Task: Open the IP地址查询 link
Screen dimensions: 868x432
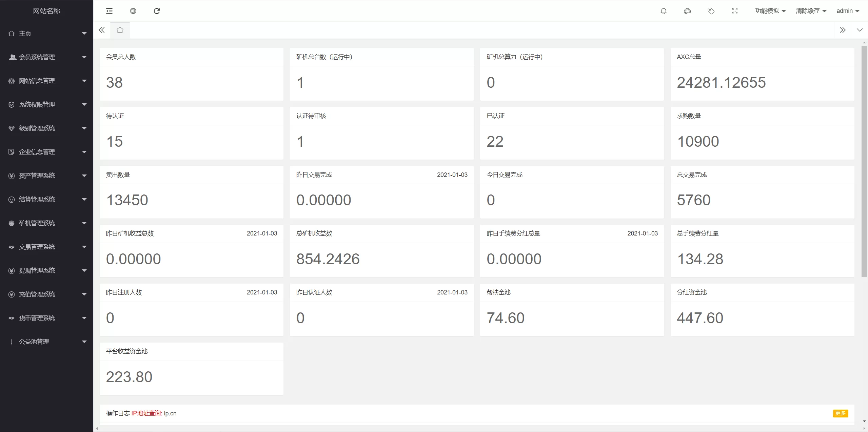Action: click(x=146, y=413)
